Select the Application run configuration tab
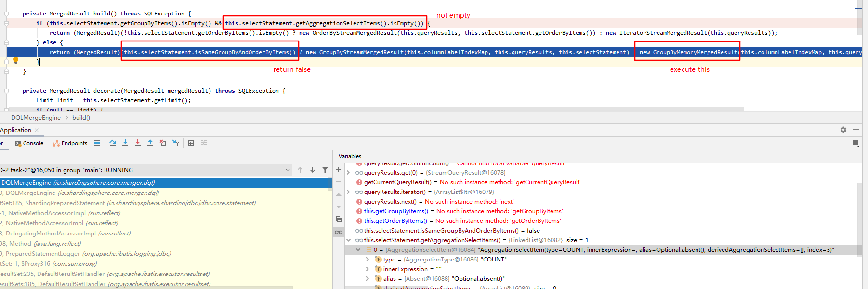Viewport: 868px width, 289px height. [15, 130]
